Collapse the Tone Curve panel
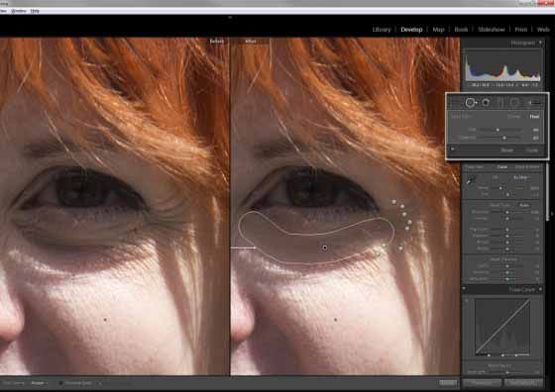This screenshot has width=555, height=392. (540, 289)
